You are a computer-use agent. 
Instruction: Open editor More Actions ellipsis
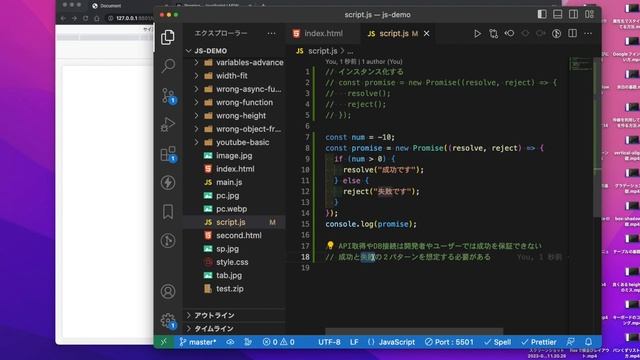(588, 33)
